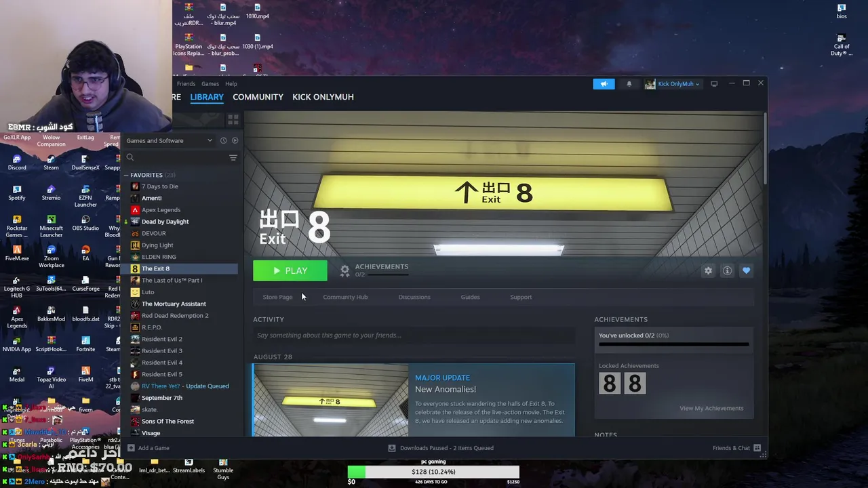The height and width of the screenshot is (488, 868).
Task: Open game info panel icon
Action: pyautogui.click(x=727, y=270)
